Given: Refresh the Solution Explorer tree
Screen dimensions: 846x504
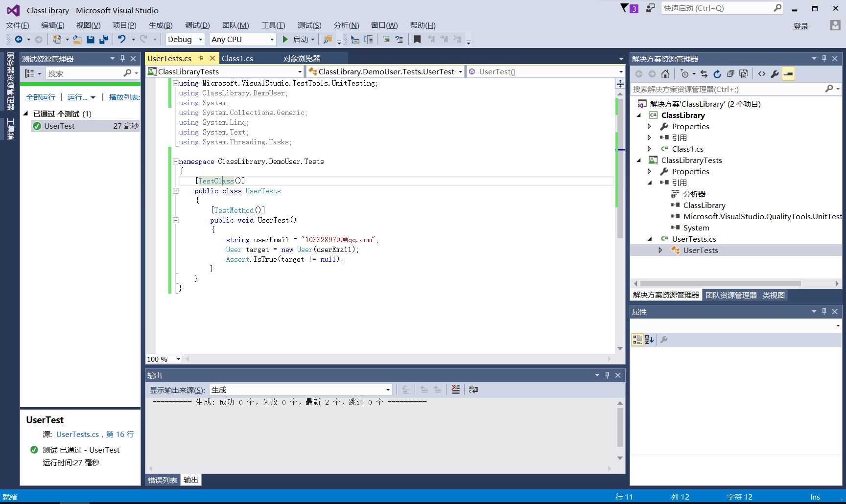Looking at the screenshot, I should (x=717, y=74).
